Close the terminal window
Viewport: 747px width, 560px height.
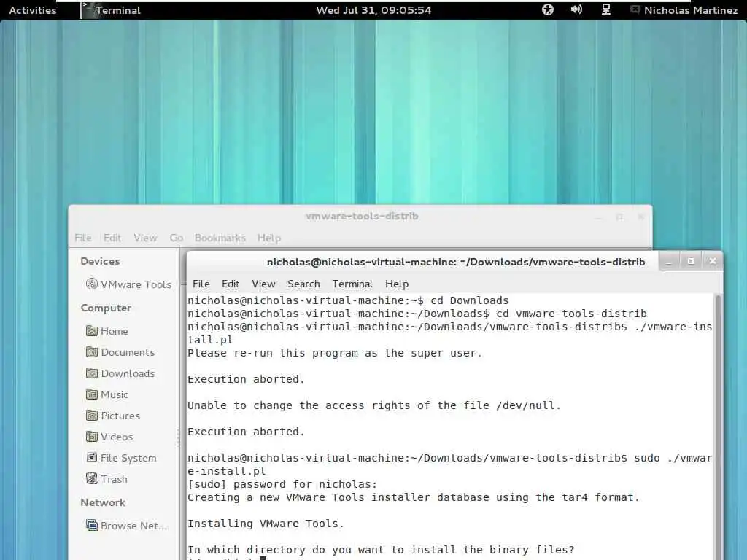[x=713, y=261]
